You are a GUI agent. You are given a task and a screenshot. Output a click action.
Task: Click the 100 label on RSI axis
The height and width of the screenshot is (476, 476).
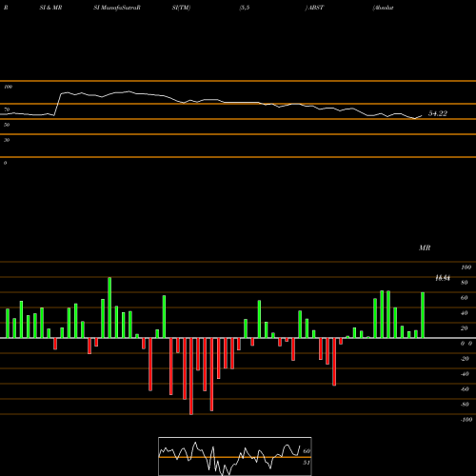(x=8, y=87)
